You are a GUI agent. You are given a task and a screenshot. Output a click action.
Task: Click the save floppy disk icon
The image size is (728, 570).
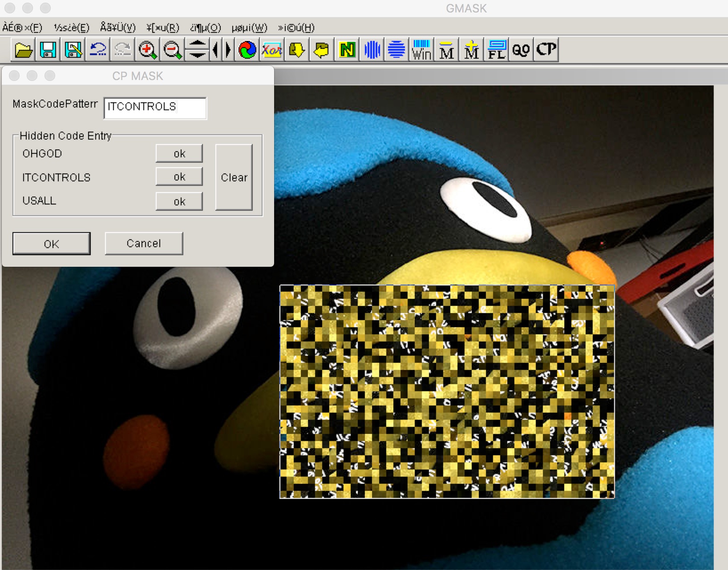point(48,49)
